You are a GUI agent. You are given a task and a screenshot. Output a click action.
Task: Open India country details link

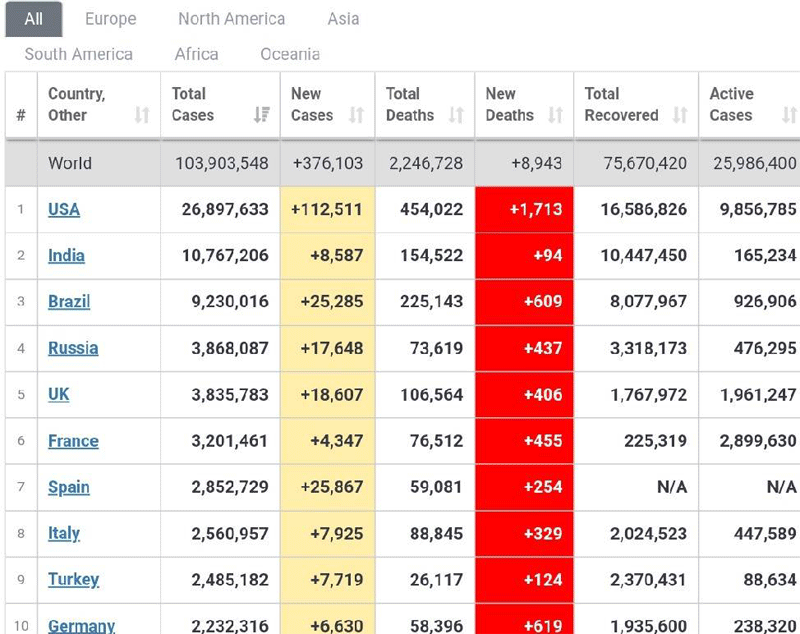point(66,255)
